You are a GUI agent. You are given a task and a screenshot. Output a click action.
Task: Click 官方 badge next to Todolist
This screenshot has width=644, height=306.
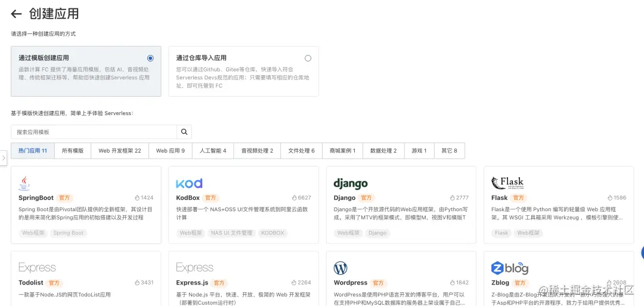tap(54, 283)
